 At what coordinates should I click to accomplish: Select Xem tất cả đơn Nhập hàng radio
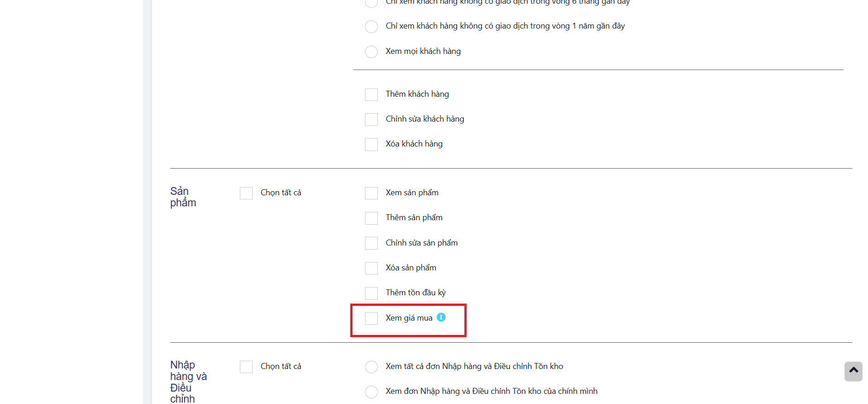371,367
